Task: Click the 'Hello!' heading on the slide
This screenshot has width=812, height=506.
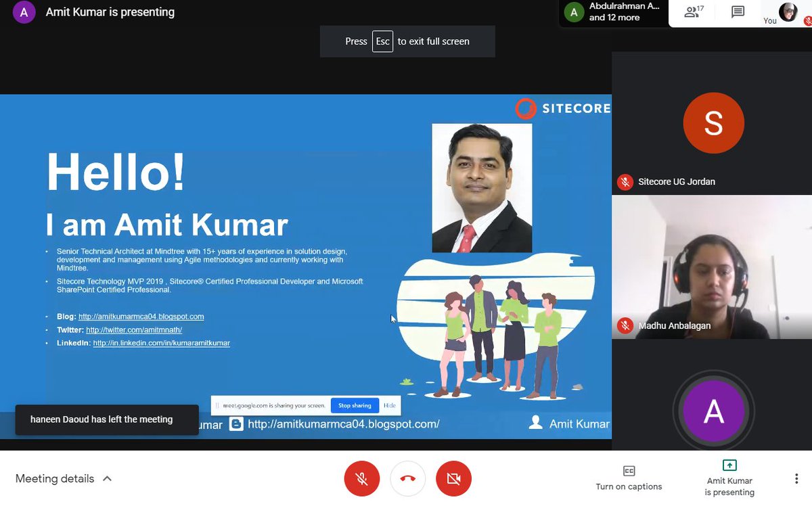Action: tap(116, 172)
